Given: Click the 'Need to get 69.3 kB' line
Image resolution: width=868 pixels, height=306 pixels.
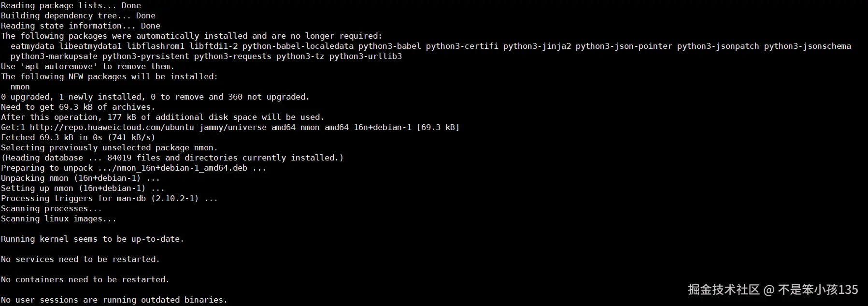Looking at the screenshot, I should 78,107.
